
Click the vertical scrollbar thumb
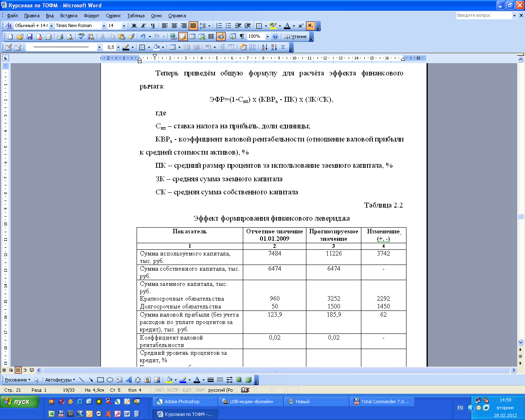tap(521, 216)
